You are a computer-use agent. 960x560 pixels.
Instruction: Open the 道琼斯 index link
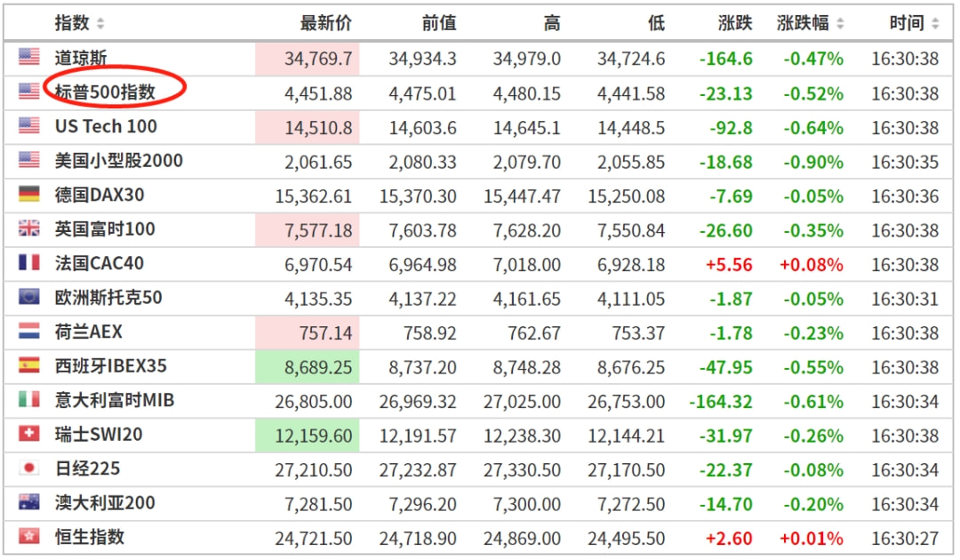click(81, 58)
